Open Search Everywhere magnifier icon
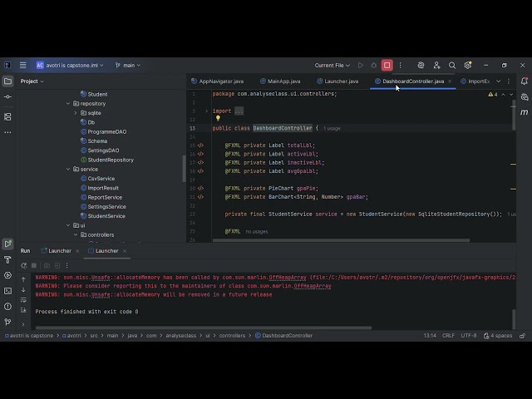This screenshot has width=532, height=399. (452, 65)
